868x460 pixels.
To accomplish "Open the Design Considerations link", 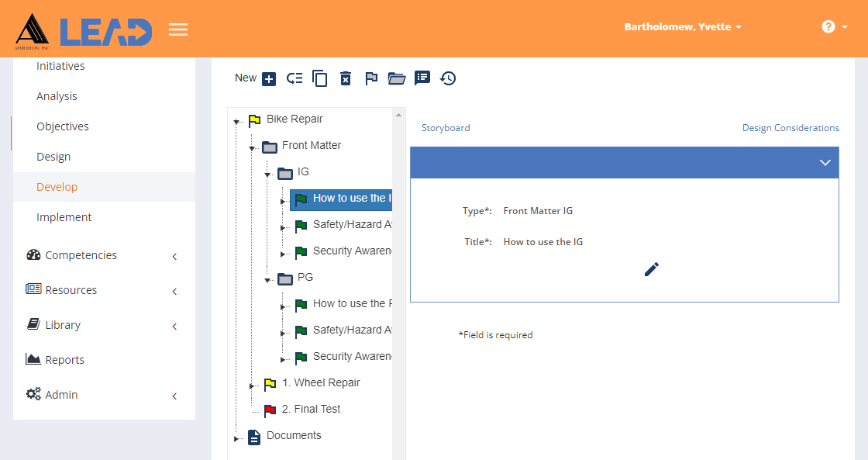I will (x=790, y=128).
